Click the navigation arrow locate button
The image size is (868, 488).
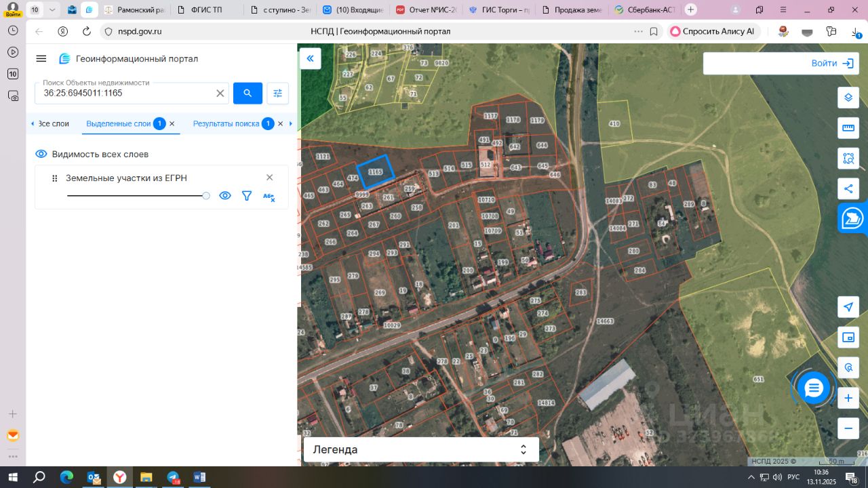point(848,307)
